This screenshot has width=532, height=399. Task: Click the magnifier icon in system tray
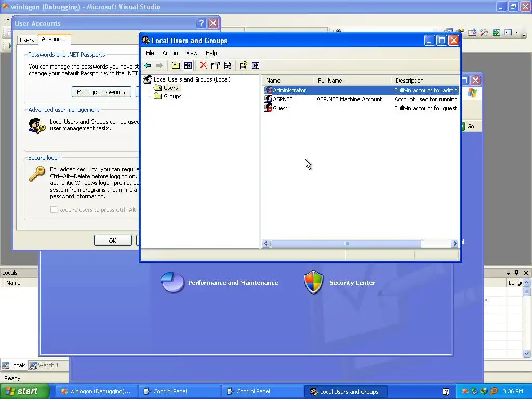[494, 391]
